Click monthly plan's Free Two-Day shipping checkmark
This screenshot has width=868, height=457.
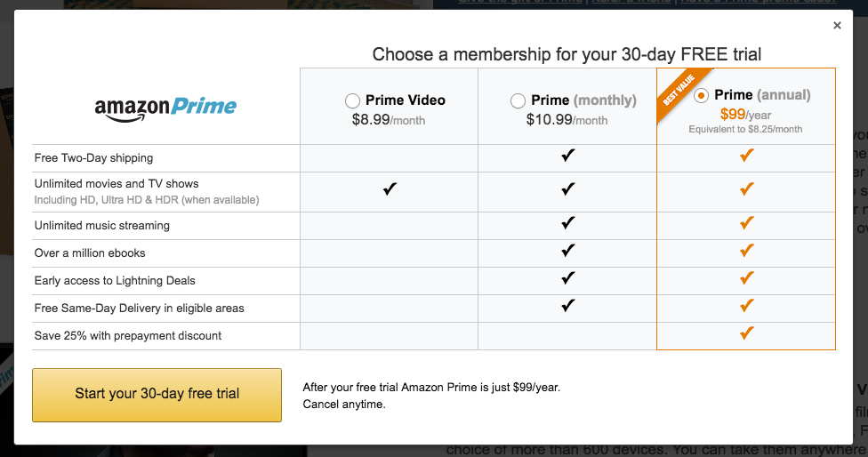[x=567, y=156]
